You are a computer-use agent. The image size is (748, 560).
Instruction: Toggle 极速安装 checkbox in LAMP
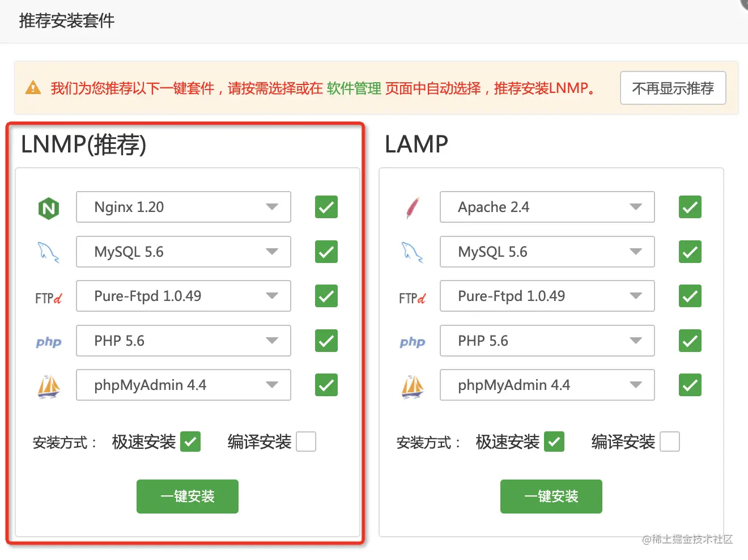click(x=554, y=442)
